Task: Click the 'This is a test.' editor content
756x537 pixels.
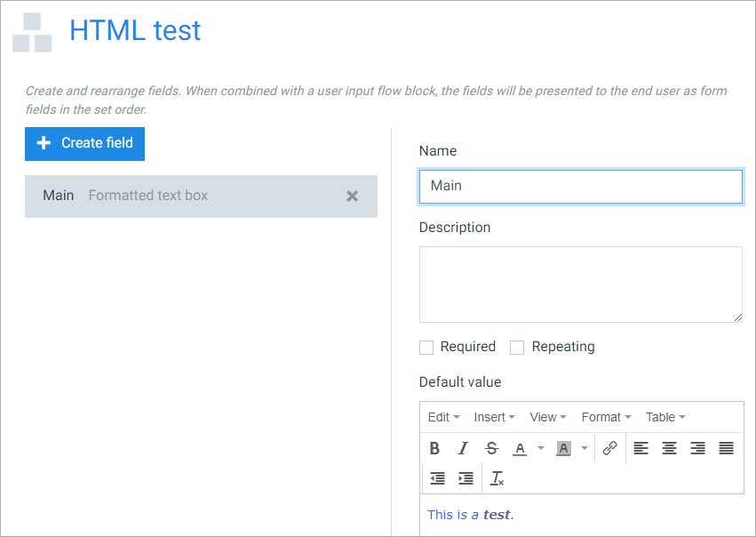Action: (471, 515)
